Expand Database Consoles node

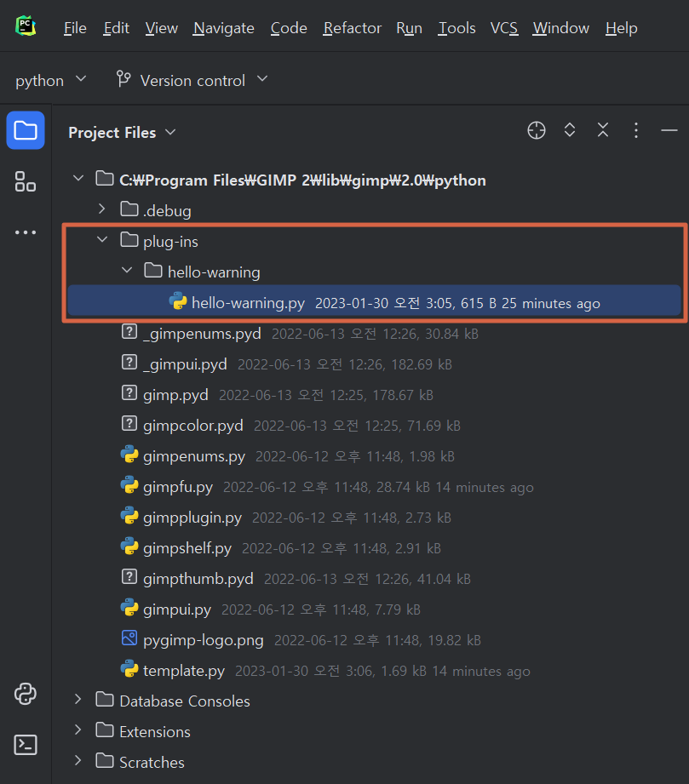(78, 700)
